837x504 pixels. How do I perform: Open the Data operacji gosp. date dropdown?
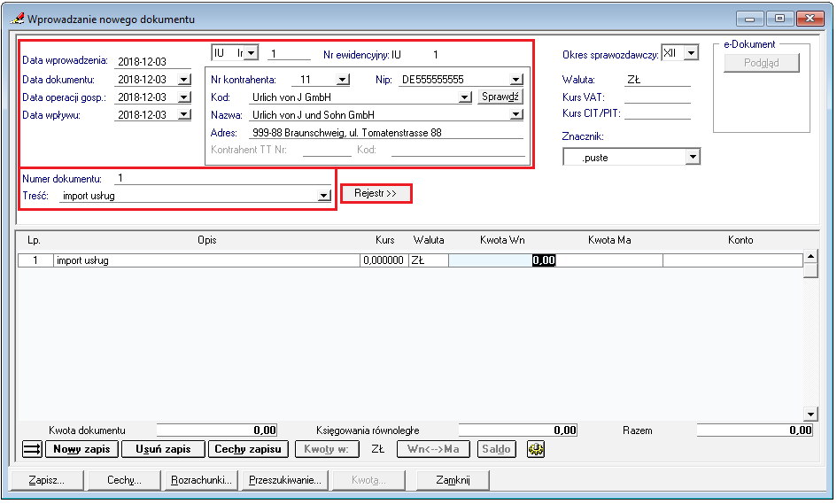tap(183, 97)
